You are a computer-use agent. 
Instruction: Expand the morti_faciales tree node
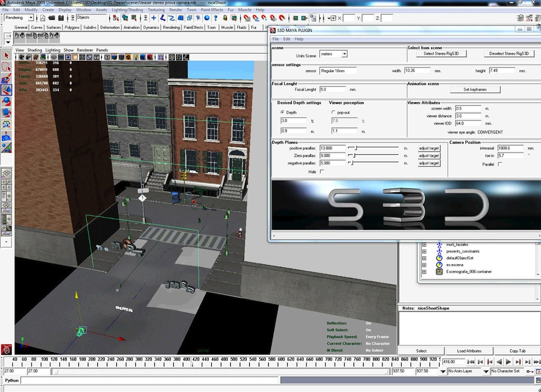click(424, 244)
